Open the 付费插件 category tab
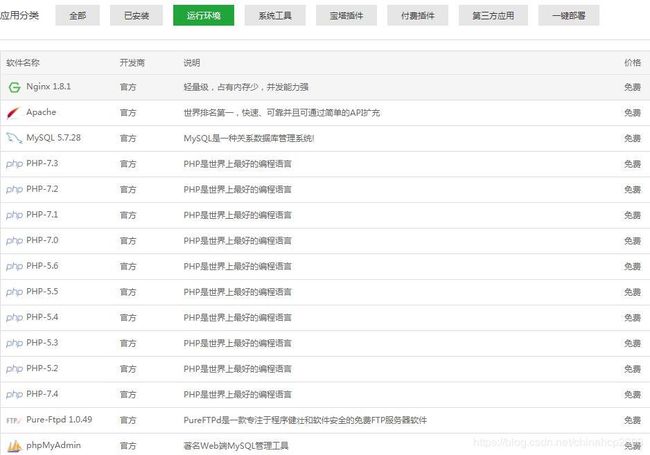The image size is (650, 455). (x=417, y=15)
